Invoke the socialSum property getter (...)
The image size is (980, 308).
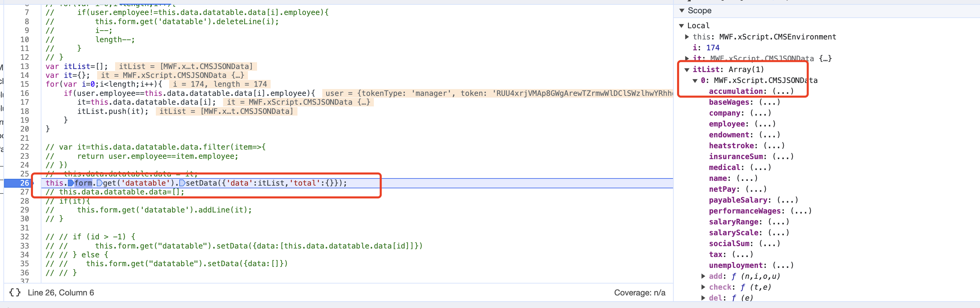(769, 244)
